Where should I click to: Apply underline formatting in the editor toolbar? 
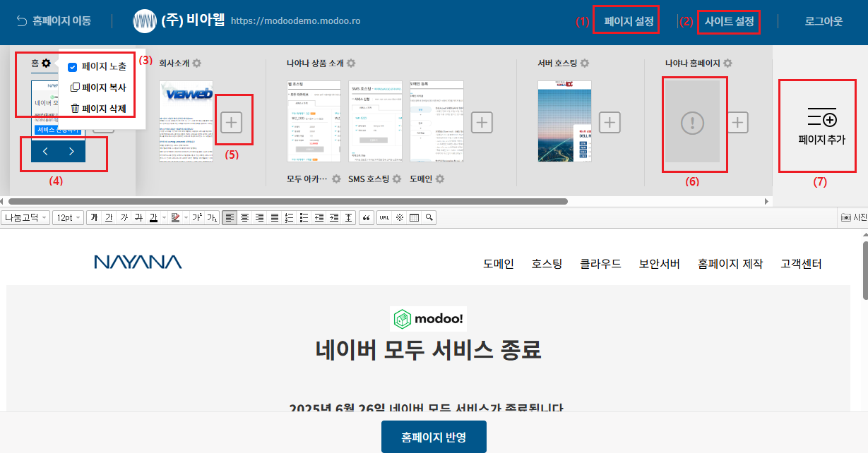(108, 217)
